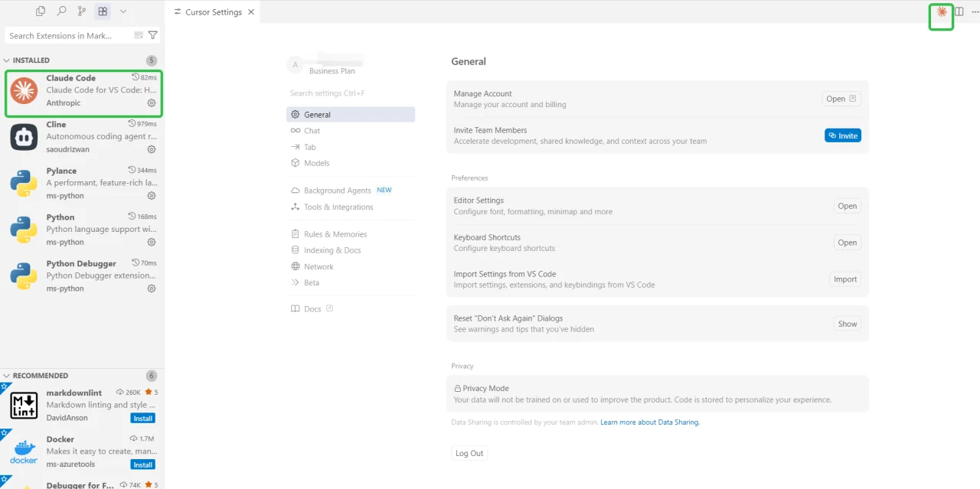Viewport: 980px width, 489px height.
Task: Open the Rules & Memories category
Action: click(x=351, y=234)
